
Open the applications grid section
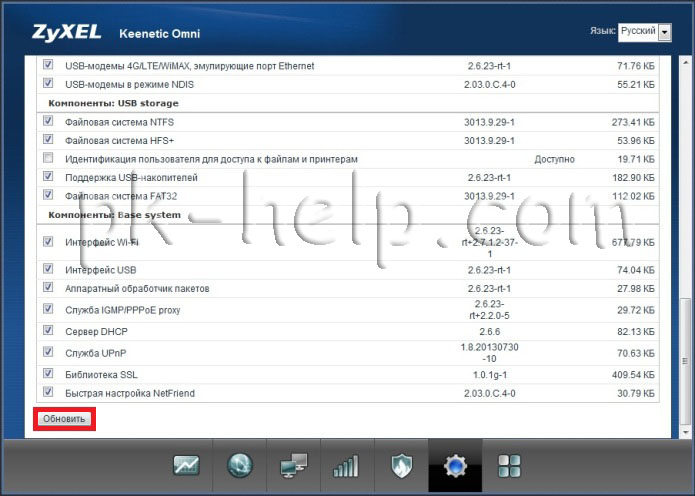[x=509, y=466]
